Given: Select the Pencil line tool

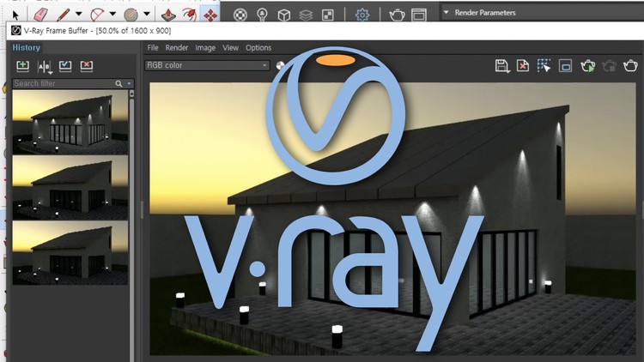Looking at the screenshot, I should click(x=63, y=15).
